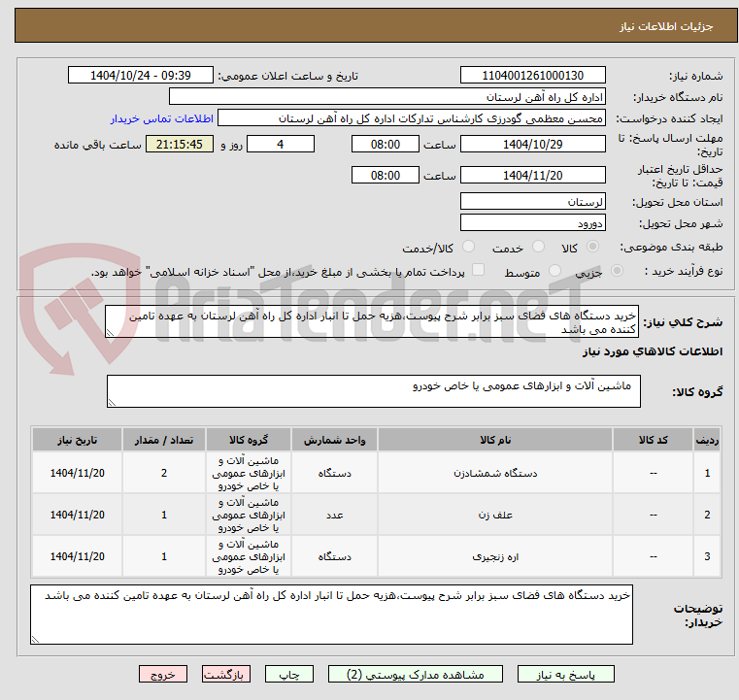
Task: Click the remaining days field showing 4
Action: click(281, 144)
